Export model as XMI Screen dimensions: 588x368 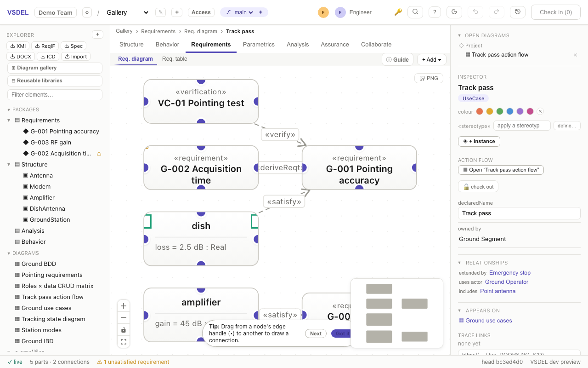coord(18,46)
